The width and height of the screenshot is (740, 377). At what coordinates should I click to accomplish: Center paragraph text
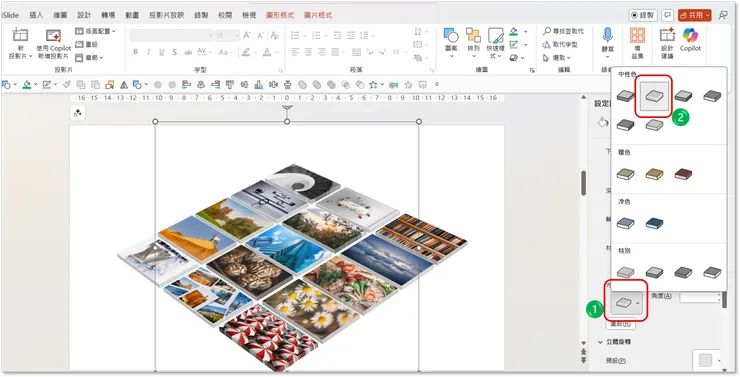pos(309,52)
